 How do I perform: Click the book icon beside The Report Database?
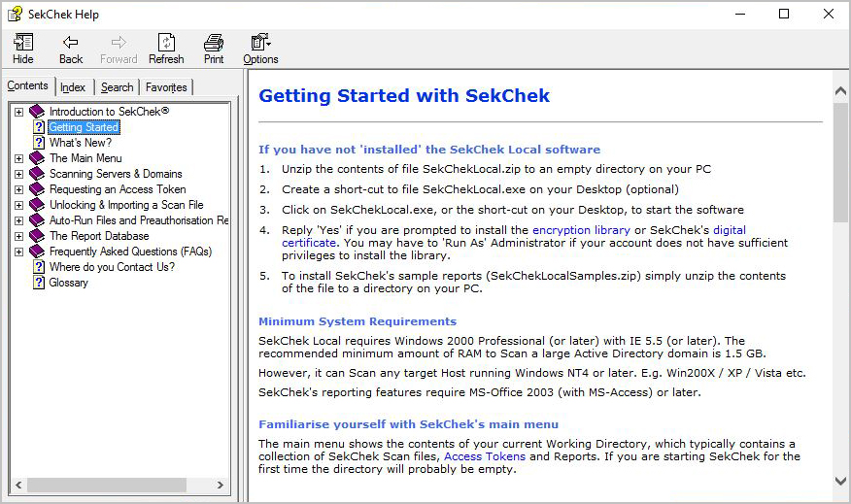(37, 236)
